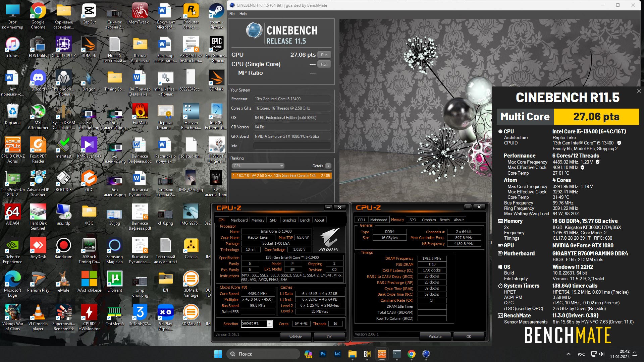This screenshot has height=362, width=644.
Task: Switch to Bench tab in left CPU-Z
Action: point(305,220)
